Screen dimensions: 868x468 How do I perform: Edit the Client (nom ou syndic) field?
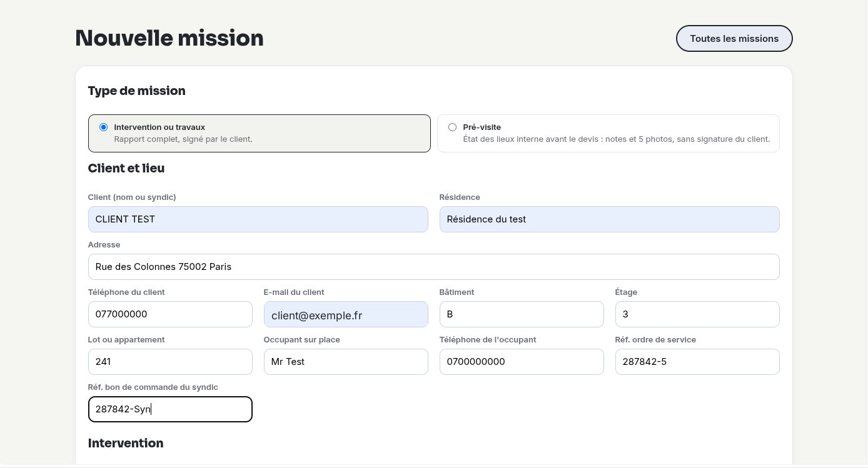pos(258,219)
